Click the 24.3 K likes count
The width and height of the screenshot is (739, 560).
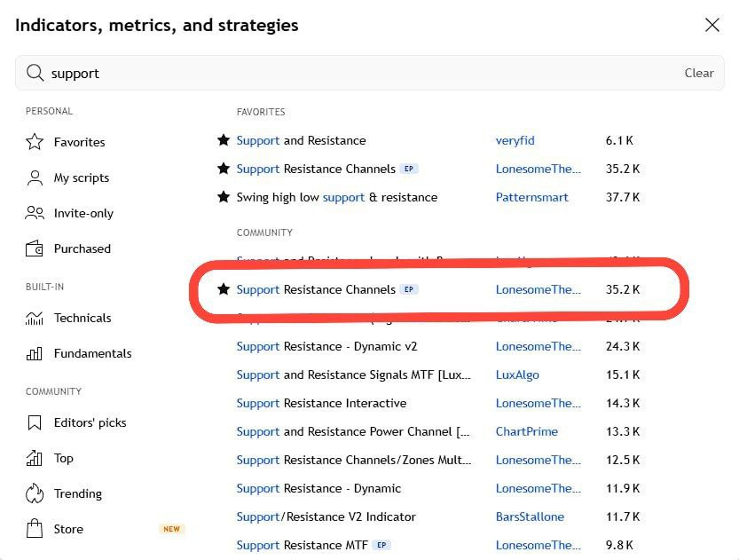pos(623,346)
